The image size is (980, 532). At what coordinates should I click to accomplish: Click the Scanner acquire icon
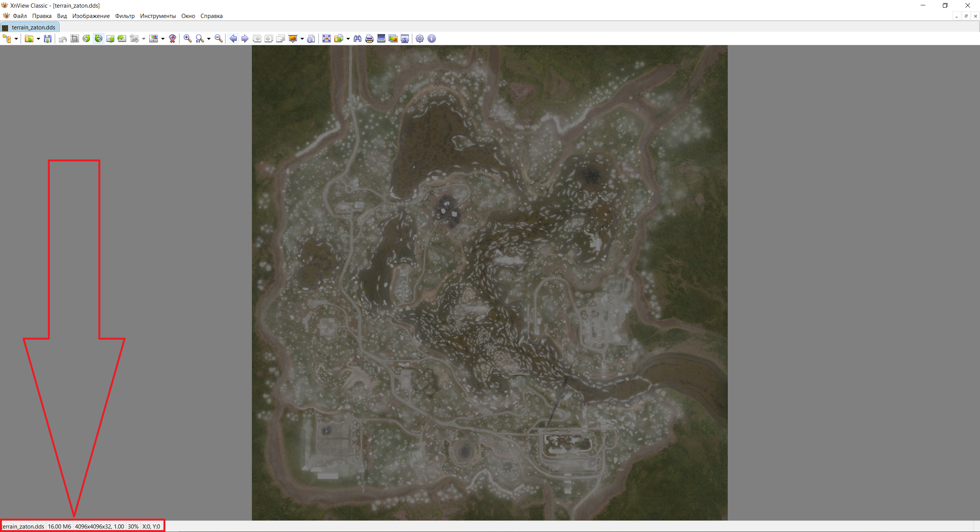[381, 39]
